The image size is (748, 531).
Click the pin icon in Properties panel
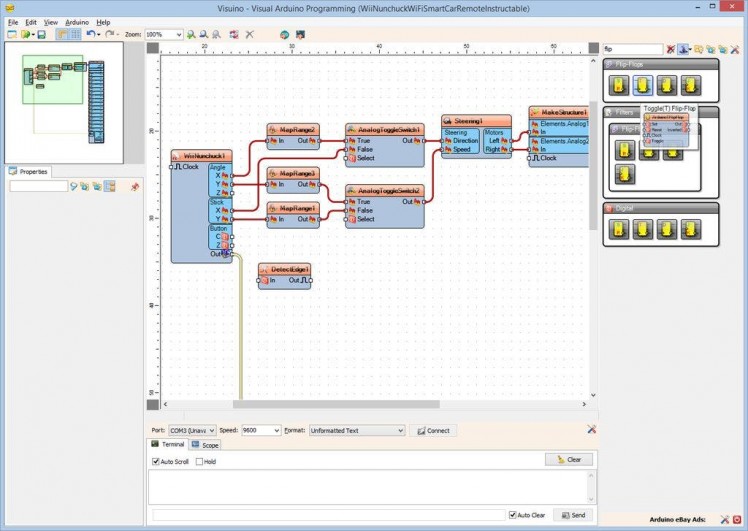click(x=135, y=186)
